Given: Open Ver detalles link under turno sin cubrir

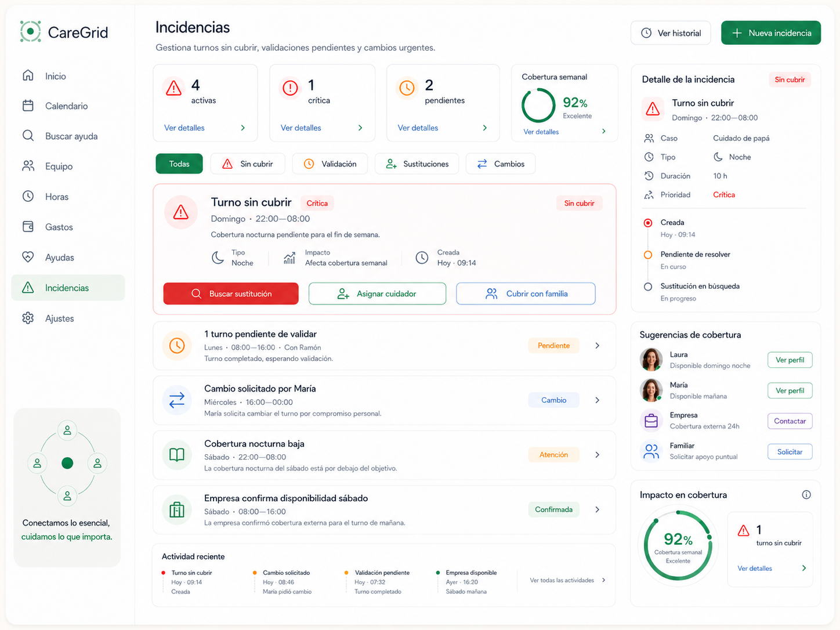Looking at the screenshot, I should (755, 569).
